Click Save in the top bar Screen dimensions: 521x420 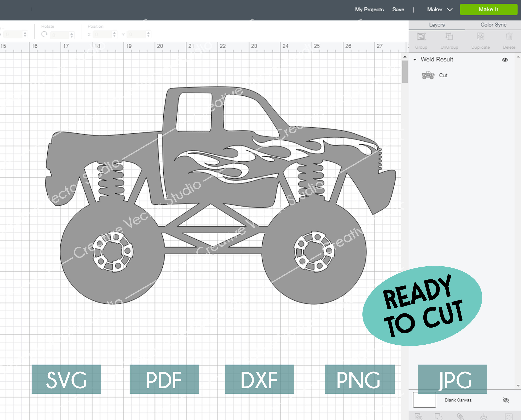398,9
